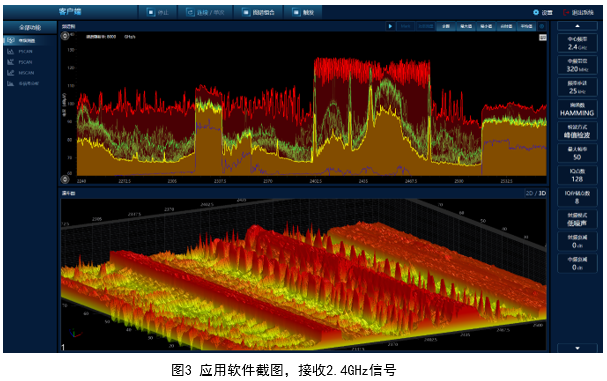
Task: Click the 客户端 application title
Action: click(x=70, y=12)
